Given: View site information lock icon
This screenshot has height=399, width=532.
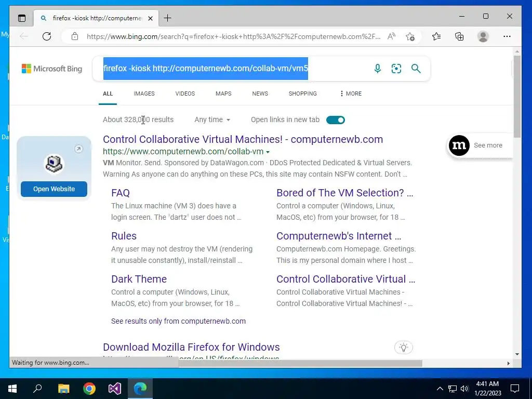Looking at the screenshot, I should coord(75,36).
